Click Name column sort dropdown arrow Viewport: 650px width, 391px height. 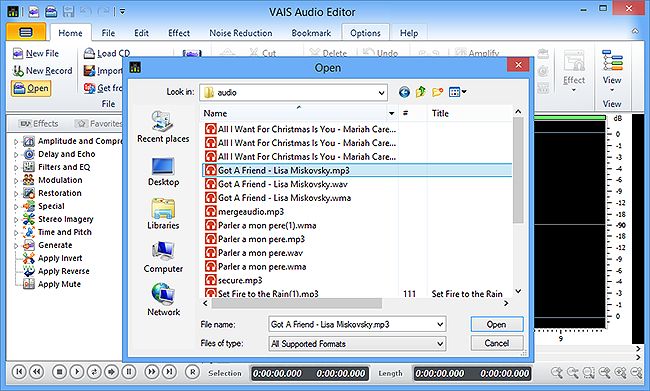pos(391,113)
